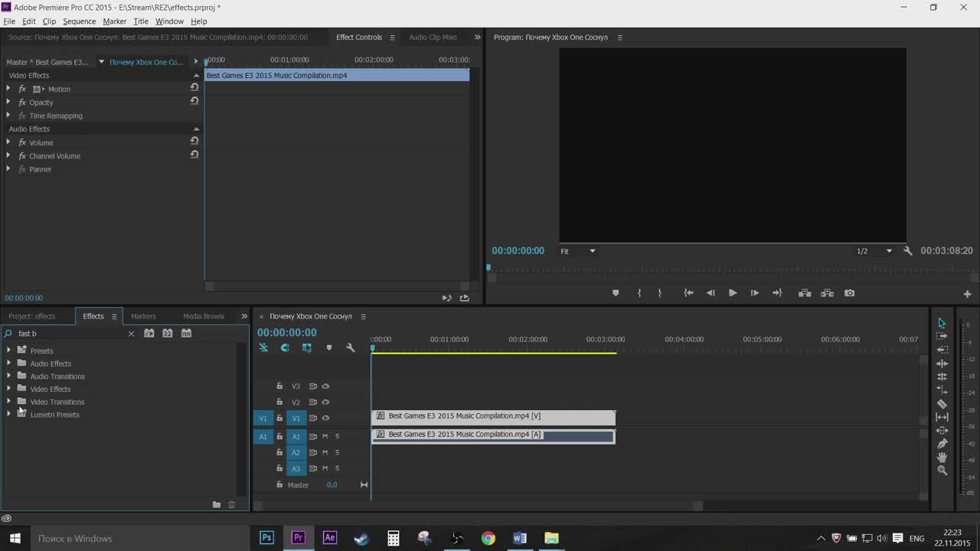Filter by 32-bit Color effects icon
980x551 pixels.
(168, 333)
